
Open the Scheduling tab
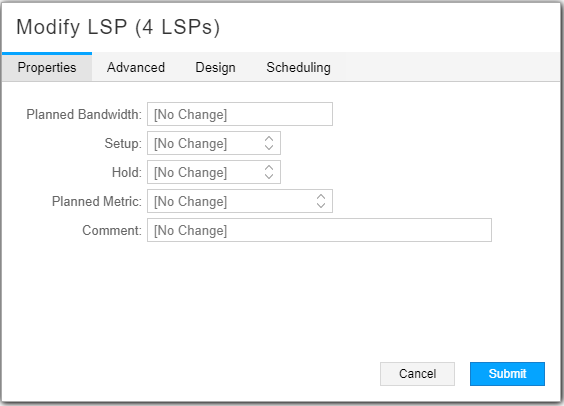tap(299, 67)
